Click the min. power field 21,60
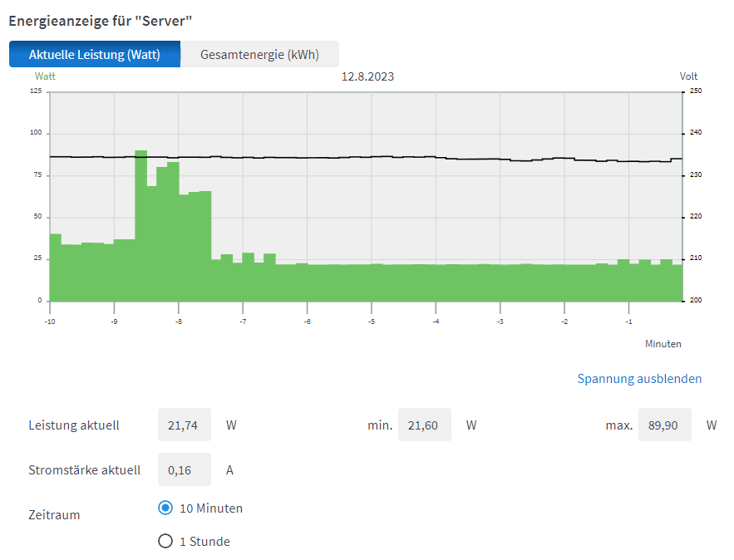The image size is (734, 560). pos(425,425)
